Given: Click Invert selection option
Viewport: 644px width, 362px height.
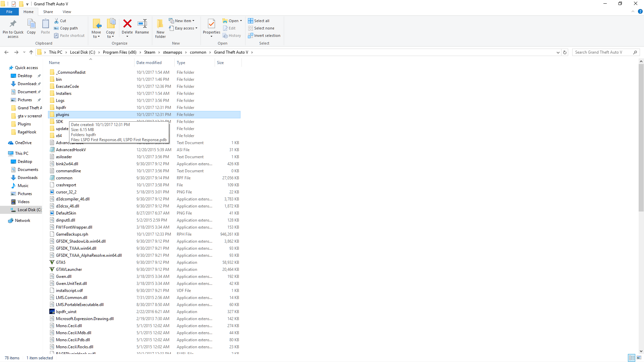Looking at the screenshot, I should (264, 36).
